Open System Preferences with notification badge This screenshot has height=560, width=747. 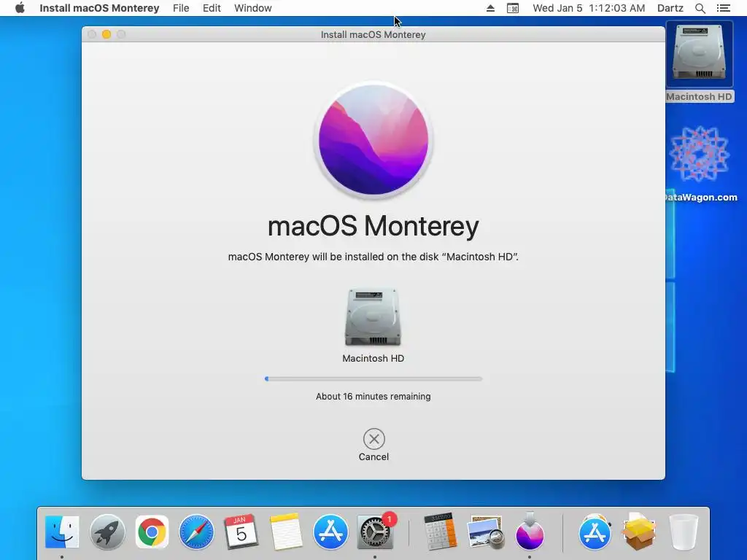click(375, 532)
